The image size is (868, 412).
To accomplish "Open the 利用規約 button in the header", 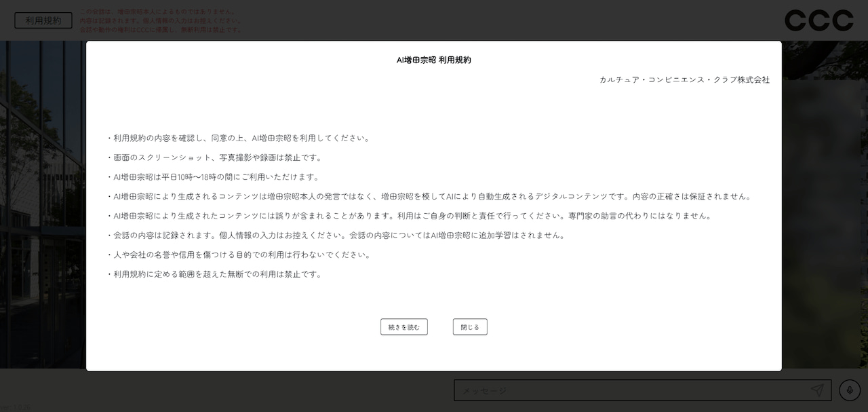I will pyautogui.click(x=43, y=20).
